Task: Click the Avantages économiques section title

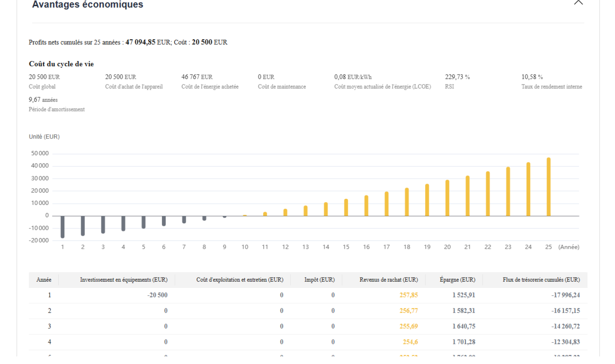Action: click(88, 5)
